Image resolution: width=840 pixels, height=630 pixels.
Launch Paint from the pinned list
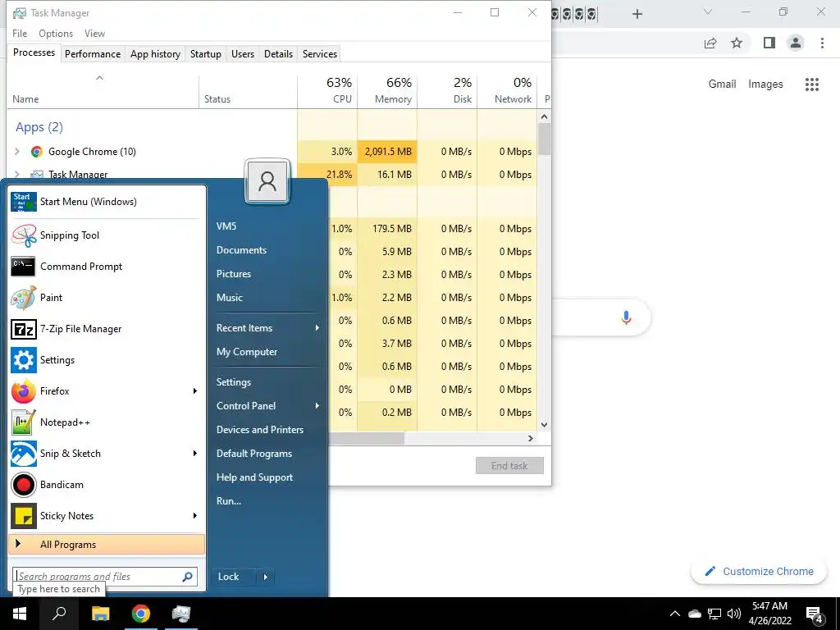[x=24, y=298]
